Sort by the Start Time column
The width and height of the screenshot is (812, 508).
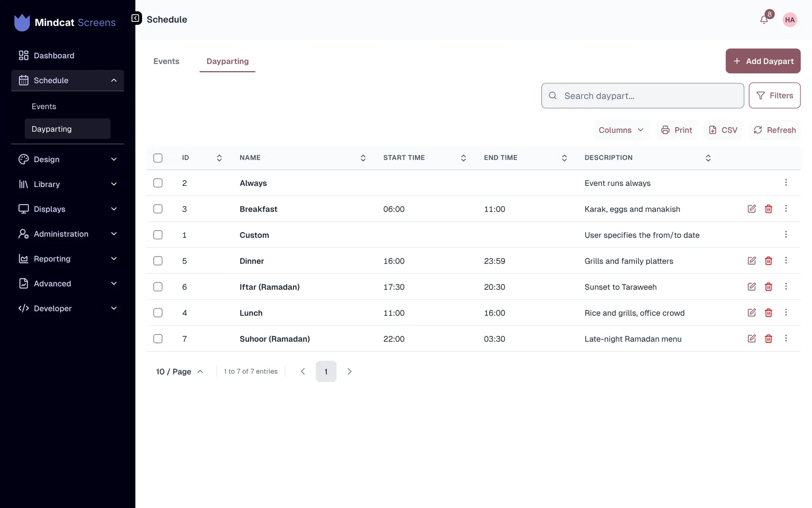coord(463,158)
